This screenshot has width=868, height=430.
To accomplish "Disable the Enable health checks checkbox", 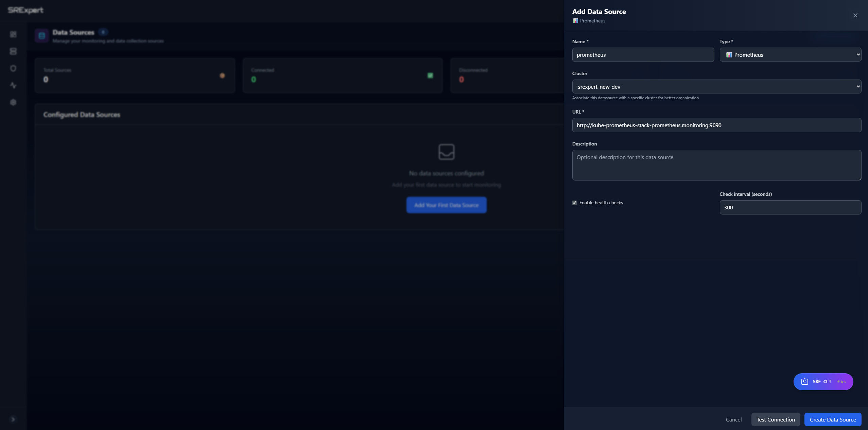I will click(574, 203).
